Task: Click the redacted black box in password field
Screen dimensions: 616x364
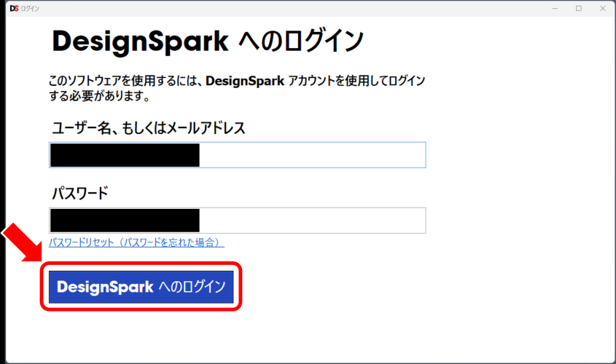Action: tap(125, 220)
